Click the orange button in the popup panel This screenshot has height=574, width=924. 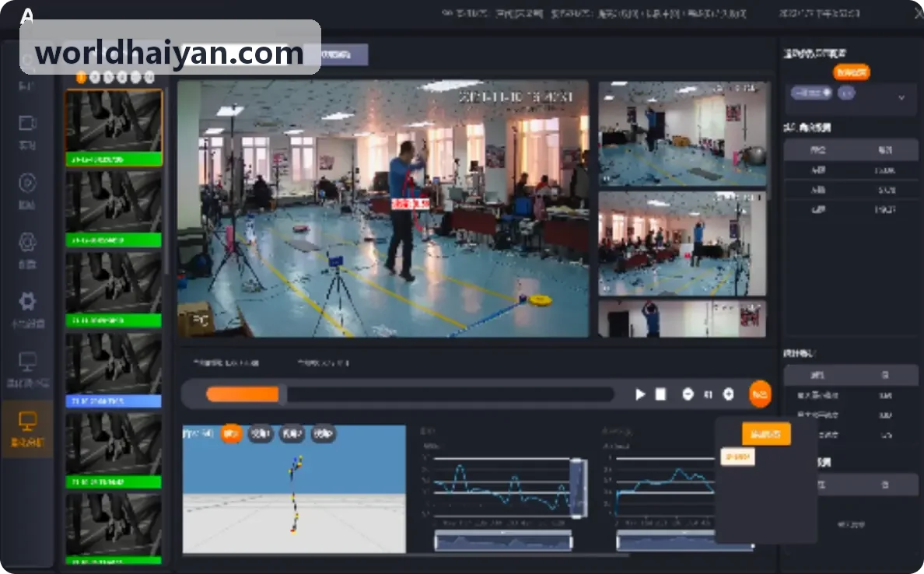(x=766, y=434)
